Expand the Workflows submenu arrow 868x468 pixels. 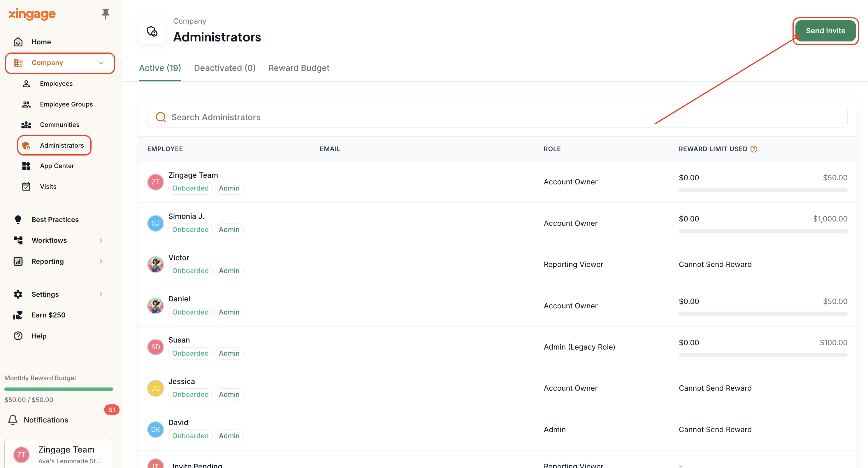[101, 240]
